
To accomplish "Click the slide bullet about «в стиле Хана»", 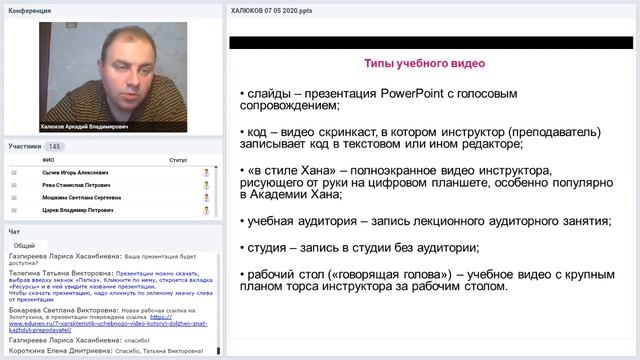I will tap(427, 182).
